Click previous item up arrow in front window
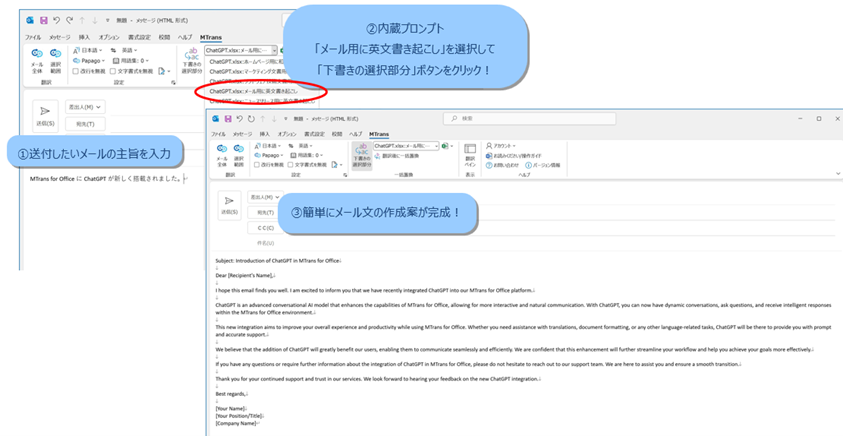Image resolution: width=843 pixels, height=436 pixels. [x=263, y=119]
